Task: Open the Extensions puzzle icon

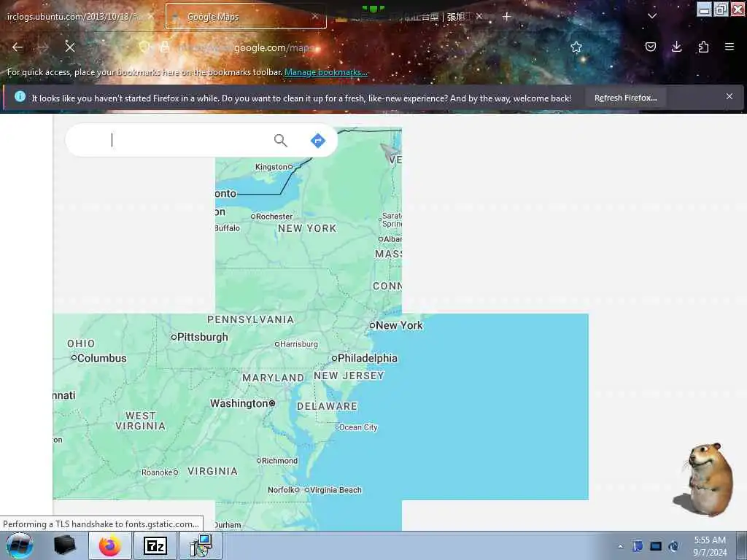Action: (x=703, y=47)
